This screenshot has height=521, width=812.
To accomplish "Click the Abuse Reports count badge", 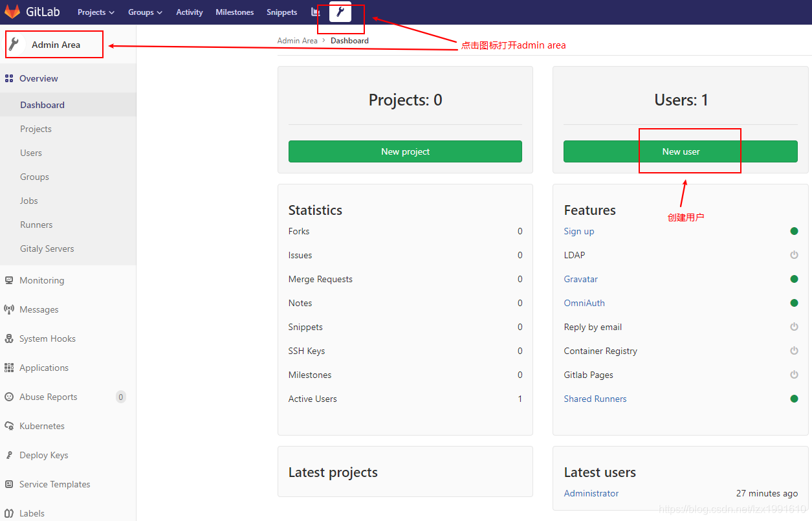I will 120,397.
